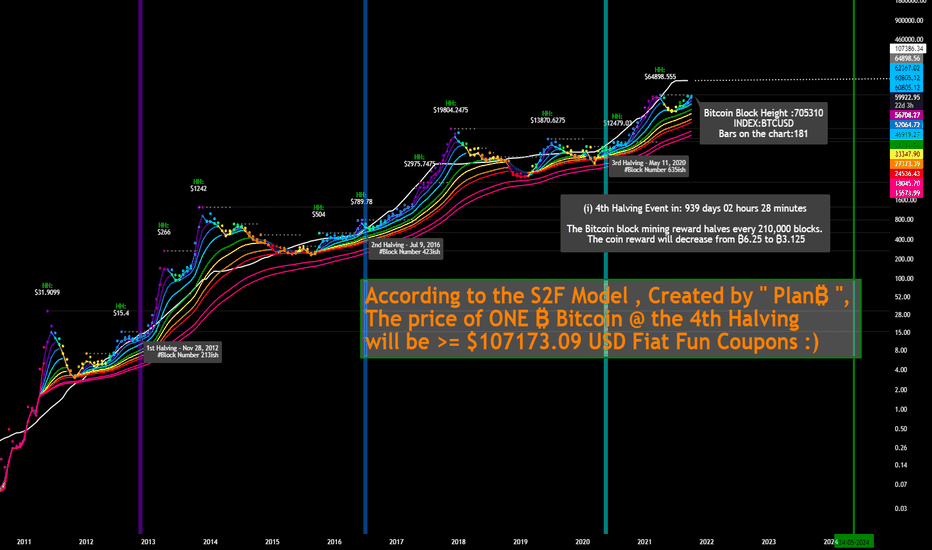Click the 59922.95 current price label

coord(907,97)
